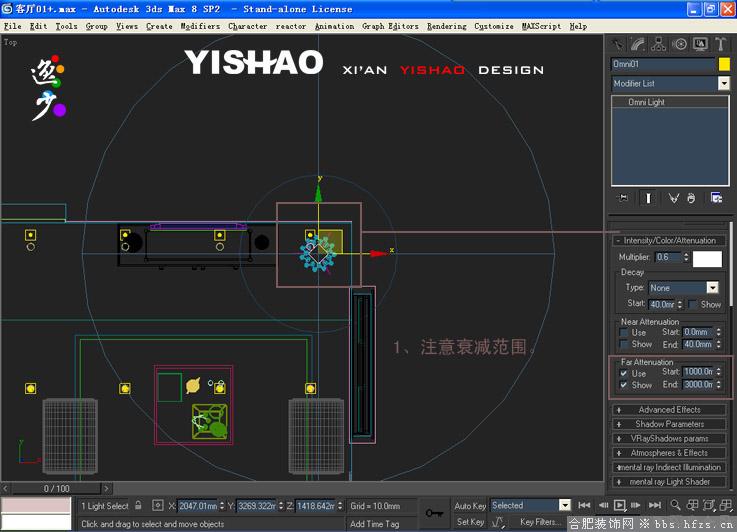Click the Key Filters button
Screen dimensions: 737x532
click(x=540, y=522)
